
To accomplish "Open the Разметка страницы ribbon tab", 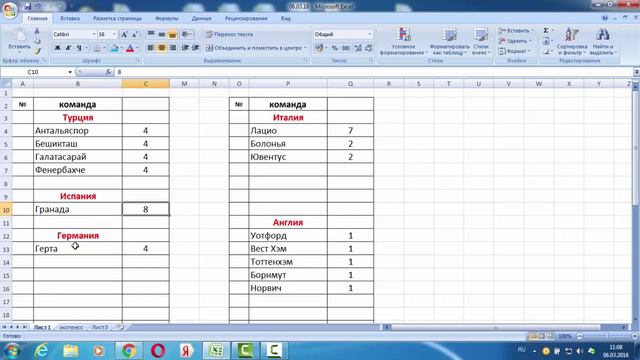I will coord(117,18).
